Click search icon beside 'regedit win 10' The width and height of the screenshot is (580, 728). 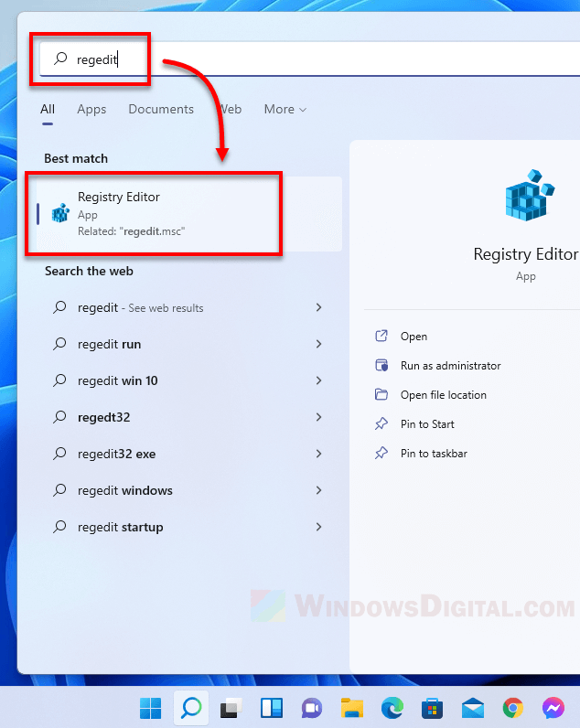coord(59,380)
